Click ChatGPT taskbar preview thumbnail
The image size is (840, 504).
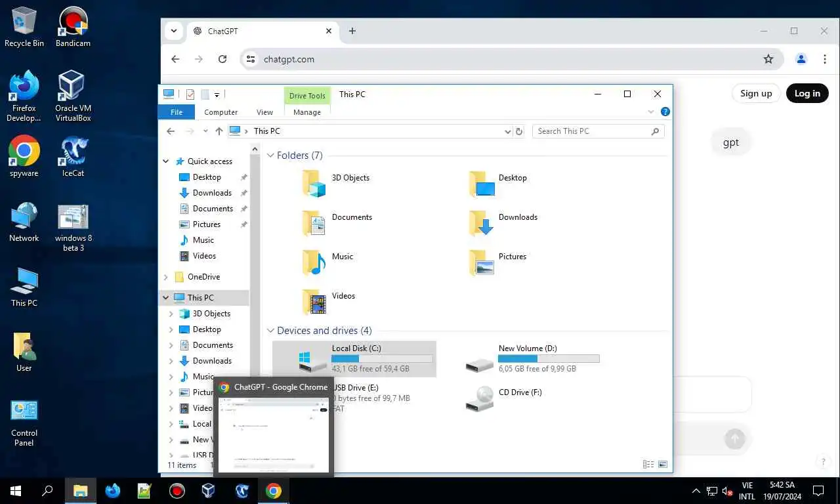274,434
